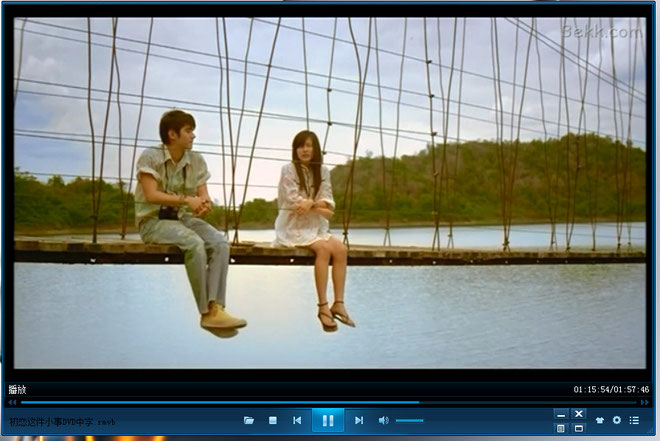
Task: Click the 播放 status text
Action: point(17,390)
